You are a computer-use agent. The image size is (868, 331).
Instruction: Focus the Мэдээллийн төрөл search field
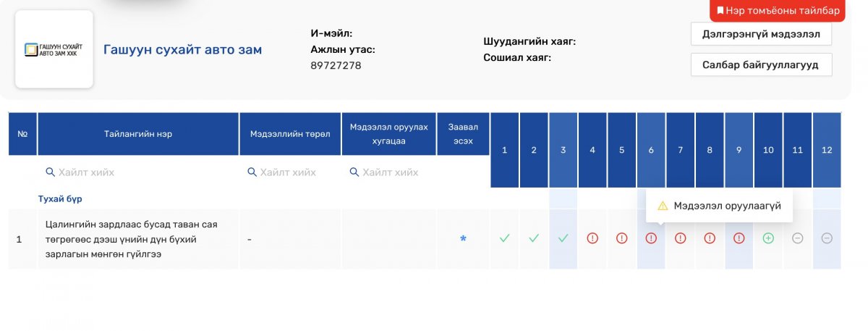tap(289, 172)
